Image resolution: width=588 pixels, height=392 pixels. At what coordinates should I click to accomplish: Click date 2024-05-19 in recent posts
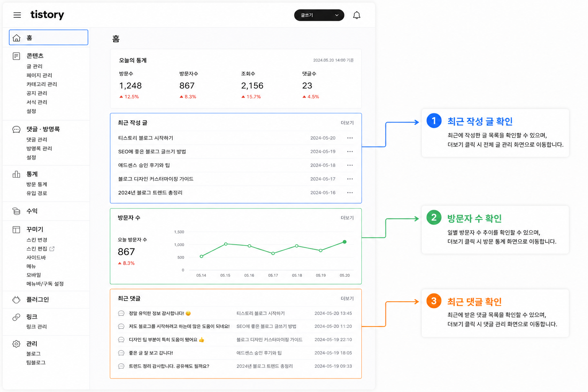[x=323, y=152]
